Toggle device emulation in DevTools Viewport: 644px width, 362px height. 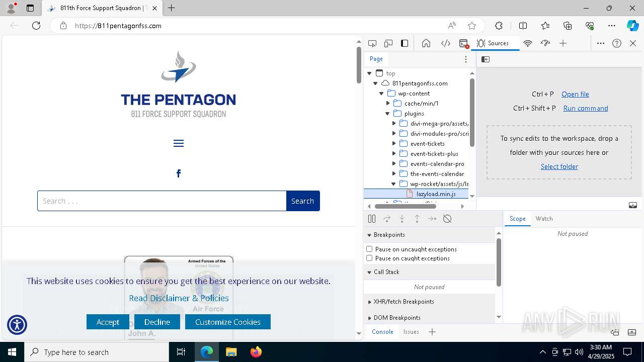coord(388,43)
